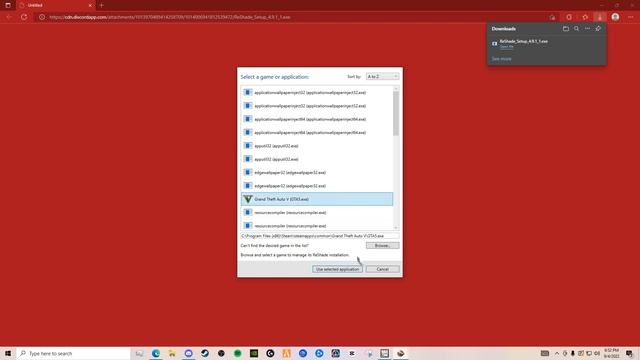
Task: Open the tab actions menu icon
Action: click(8, 5)
